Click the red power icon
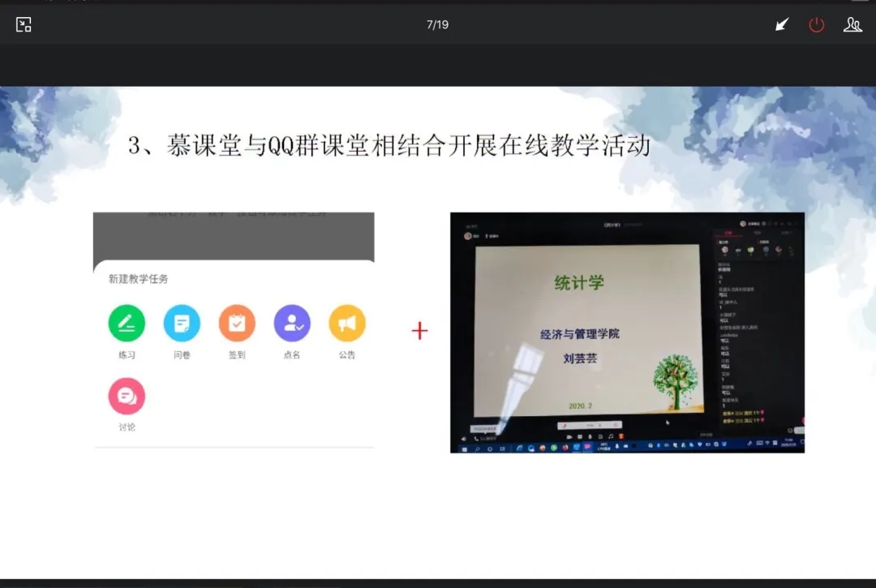 click(816, 24)
